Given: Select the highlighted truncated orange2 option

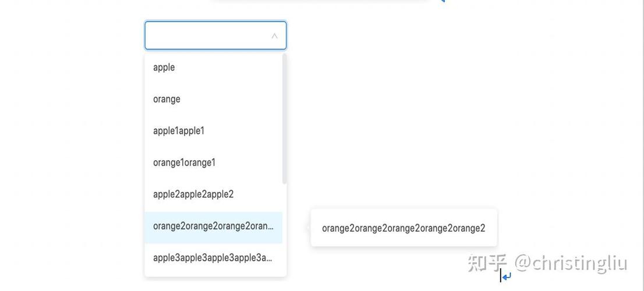Looking at the screenshot, I should tap(213, 228).
